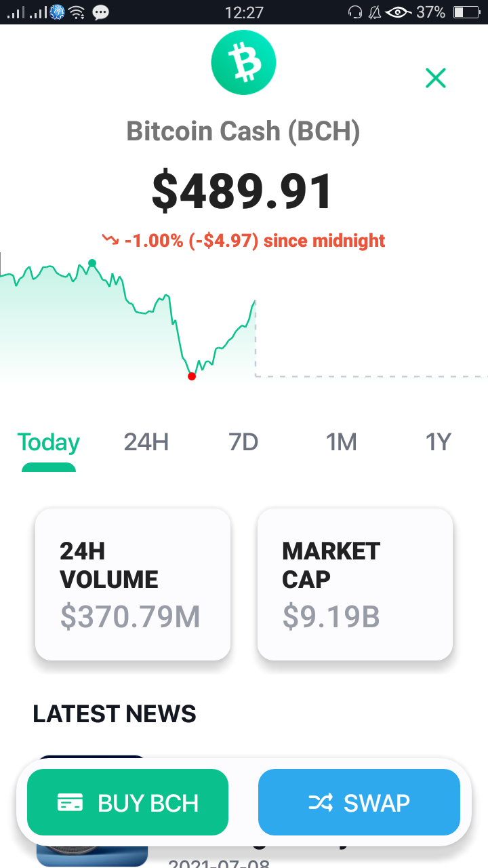
Task: Close the Bitcoin Cash detail view
Action: [436, 78]
